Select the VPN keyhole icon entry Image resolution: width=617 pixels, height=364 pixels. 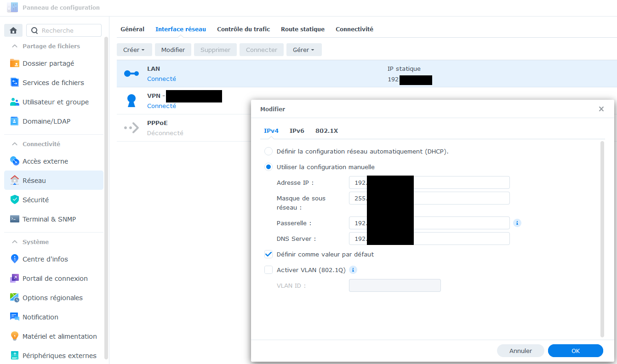[131, 101]
